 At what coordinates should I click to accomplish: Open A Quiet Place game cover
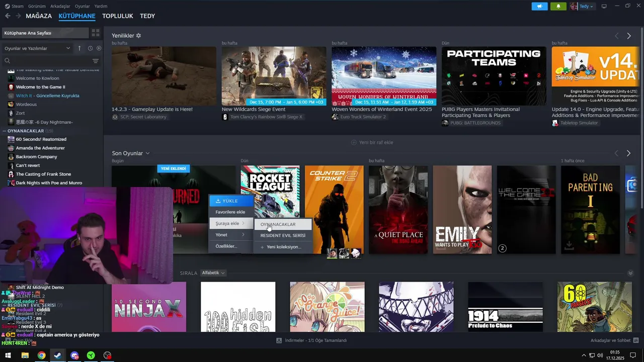[x=398, y=210]
